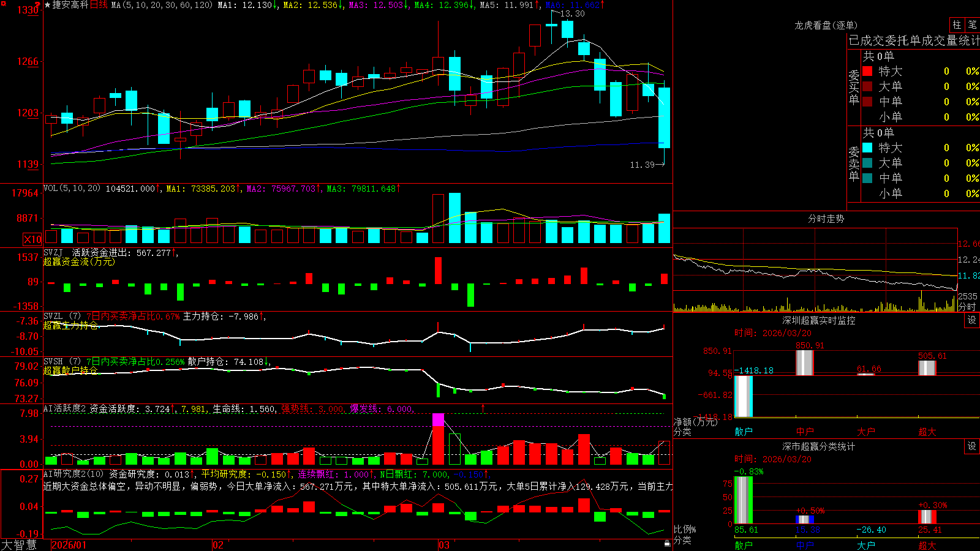Select the 龙虎看盘(逐单) panel title
Screen dimensions: 980x551
[x=826, y=25]
